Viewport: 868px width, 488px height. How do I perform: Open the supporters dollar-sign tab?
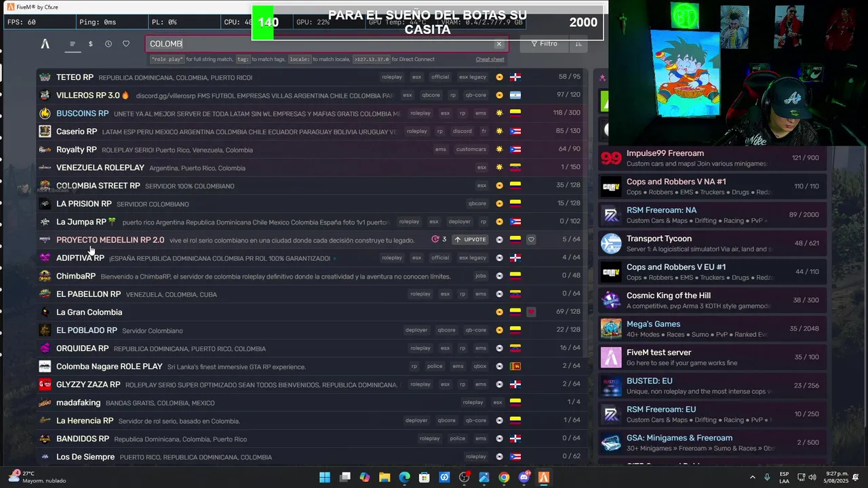(x=90, y=44)
